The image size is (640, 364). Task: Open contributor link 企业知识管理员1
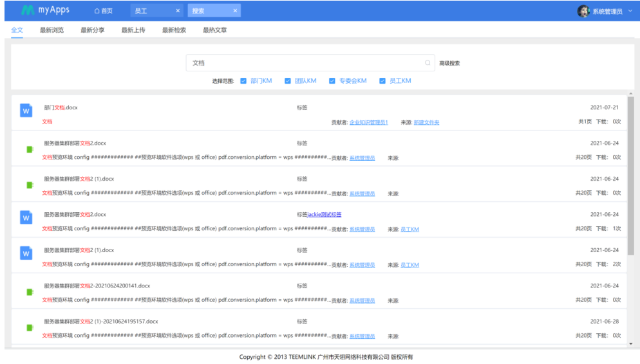[x=368, y=122]
